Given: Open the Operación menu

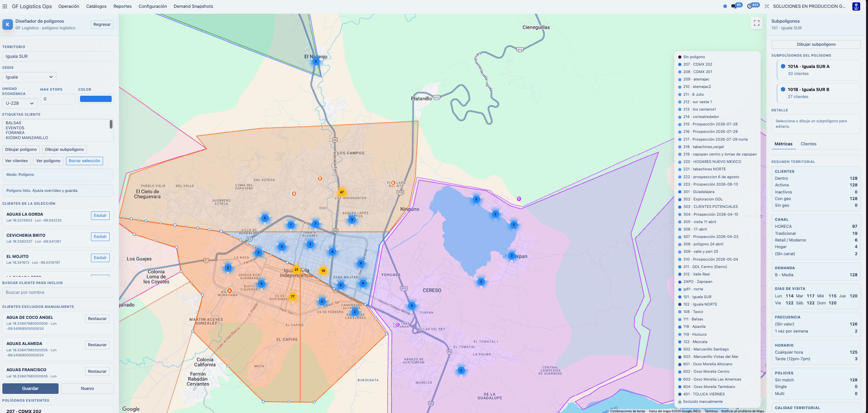Looking at the screenshot, I should click(69, 6).
